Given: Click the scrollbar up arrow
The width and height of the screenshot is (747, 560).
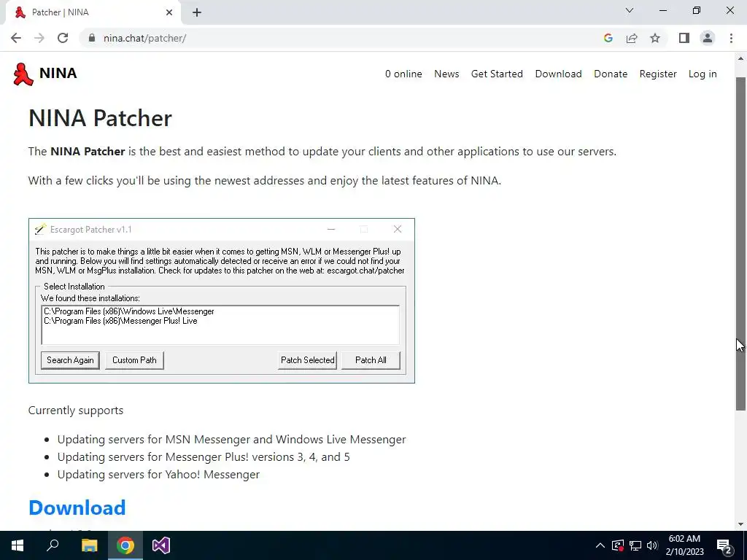Looking at the screenshot, I should pyautogui.click(x=740, y=59).
